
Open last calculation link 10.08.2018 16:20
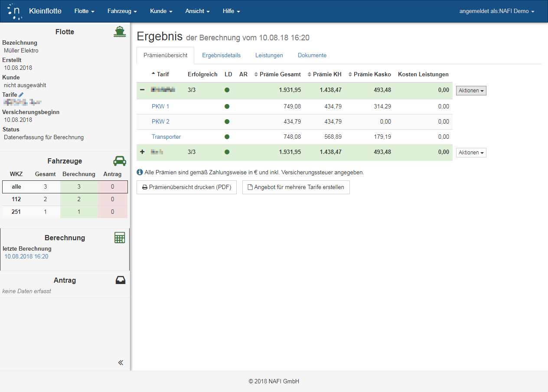tap(26, 256)
